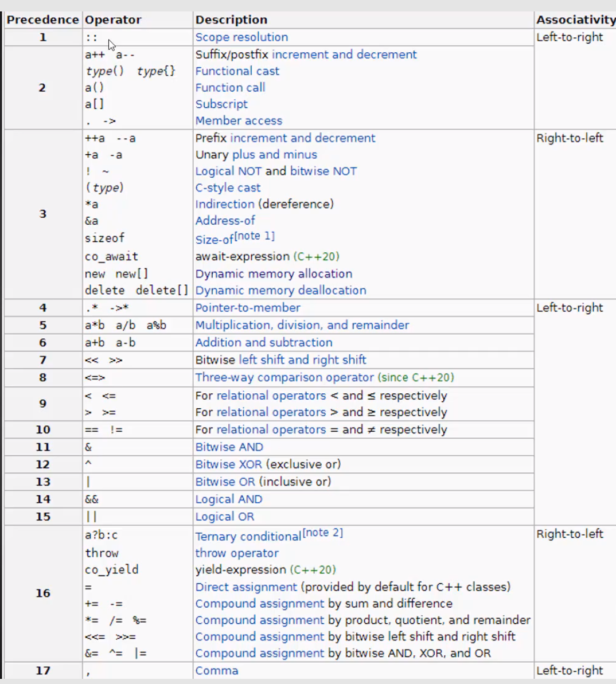Follow the Size-of link
The image size is (616, 684).
[215, 240]
